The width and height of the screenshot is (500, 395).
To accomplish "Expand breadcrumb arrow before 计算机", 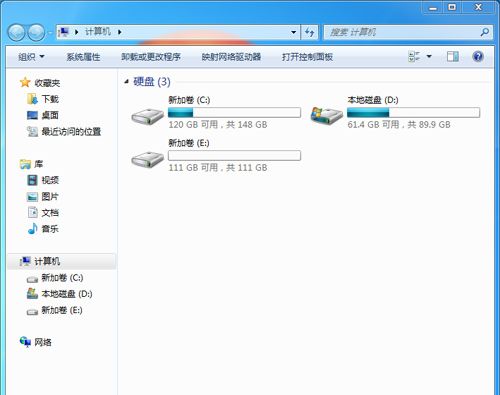I will click(77, 32).
